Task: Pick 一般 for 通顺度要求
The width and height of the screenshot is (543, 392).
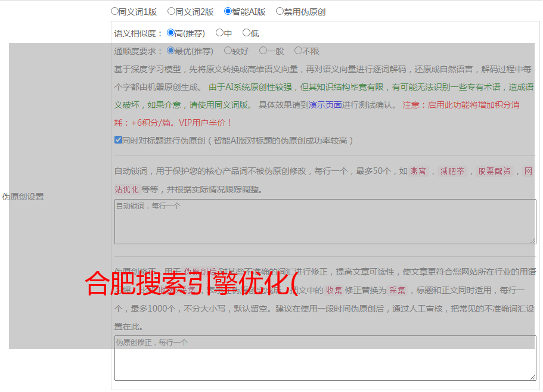Action: pos(263,51)
